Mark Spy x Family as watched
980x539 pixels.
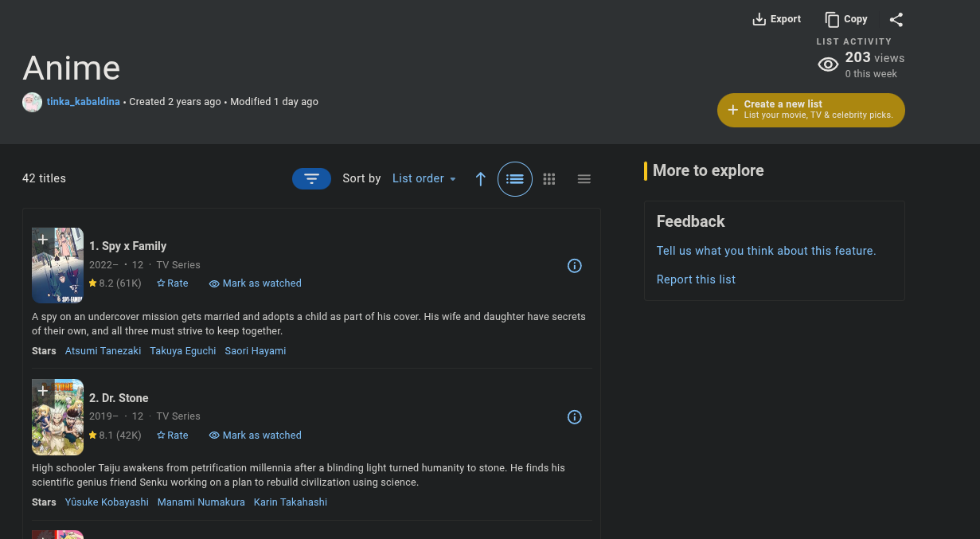[255, 283]
